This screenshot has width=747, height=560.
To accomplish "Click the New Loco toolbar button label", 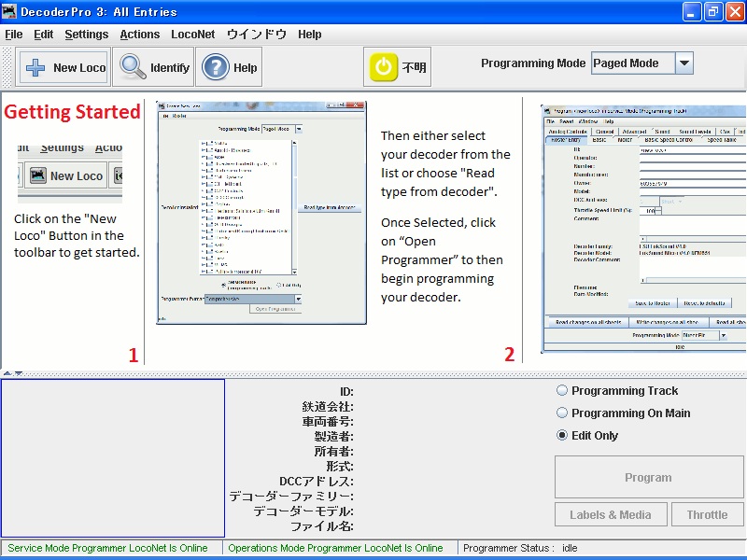I will click(x=79, y=67).
